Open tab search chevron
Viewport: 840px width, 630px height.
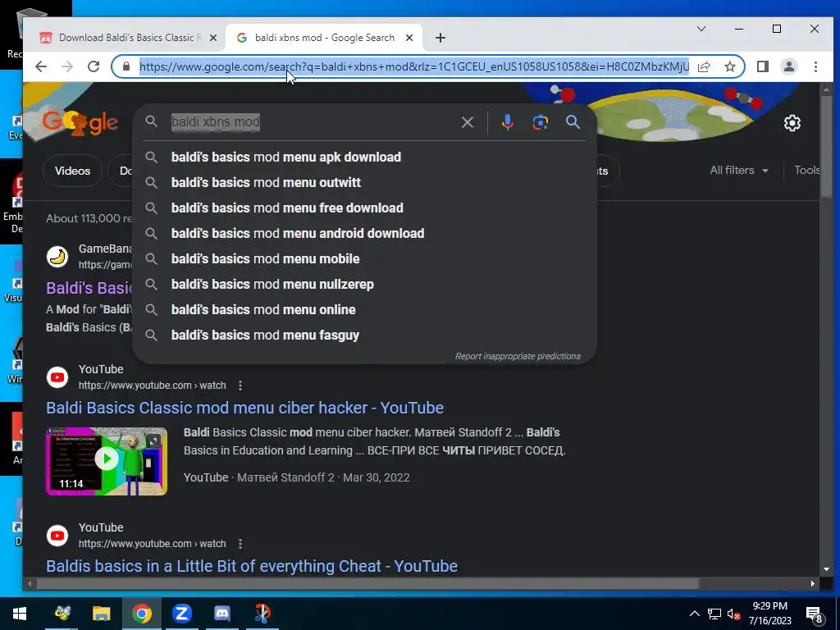click(701, 29)
